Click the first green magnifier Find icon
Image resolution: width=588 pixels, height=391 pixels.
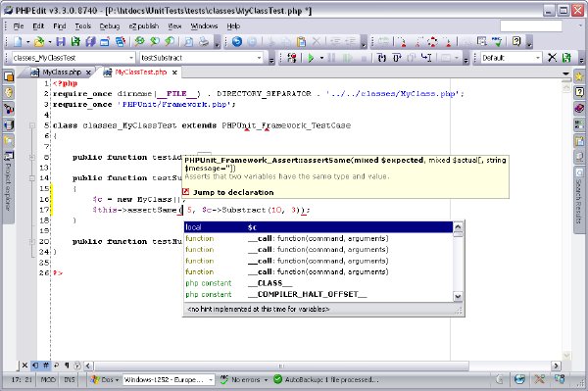[x=140, y=41]
